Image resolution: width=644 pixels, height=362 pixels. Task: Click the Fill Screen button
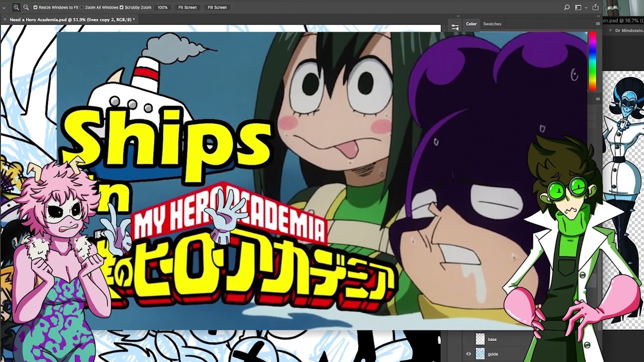coord(217,8)
